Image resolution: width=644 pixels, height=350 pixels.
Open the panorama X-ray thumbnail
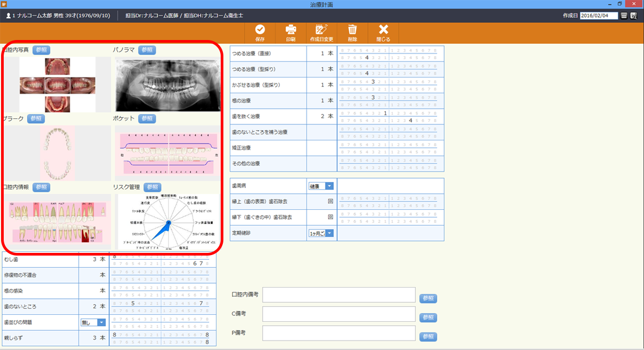click(167, 84)
